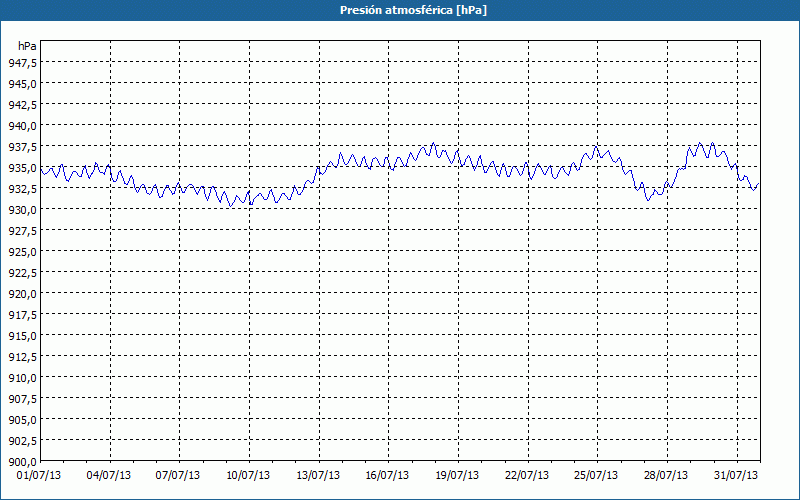Click the 31/07/13 date label
The height and width of the screenshot is (500, 800).
pos(736,475)
